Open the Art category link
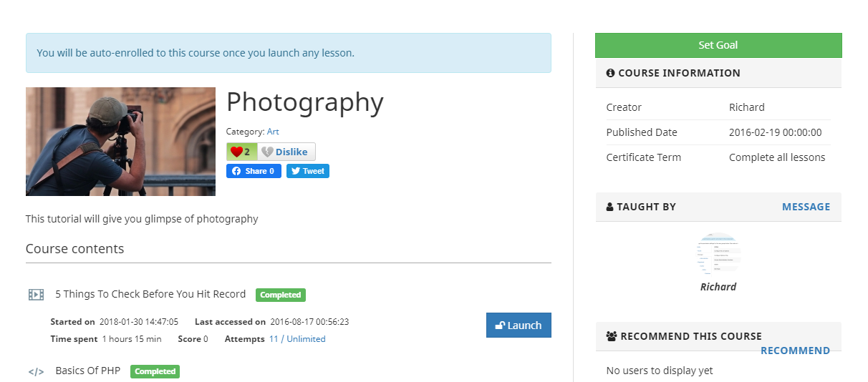 click(x=273, y=132)
